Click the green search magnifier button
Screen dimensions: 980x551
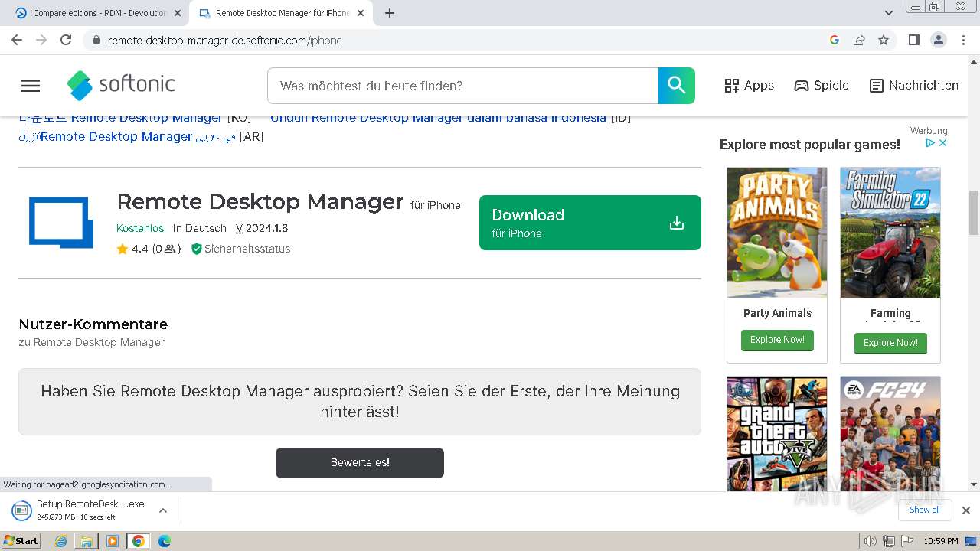677,86
